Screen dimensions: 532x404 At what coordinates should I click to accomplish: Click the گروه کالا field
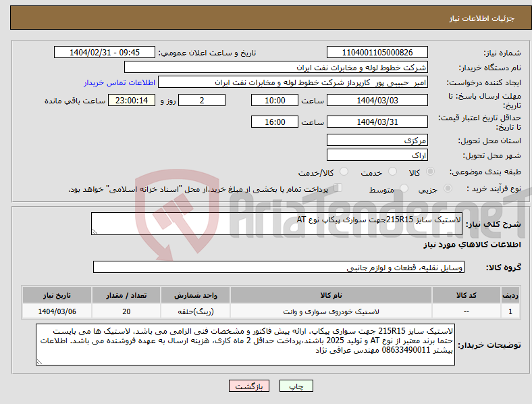tap(279, 267)
